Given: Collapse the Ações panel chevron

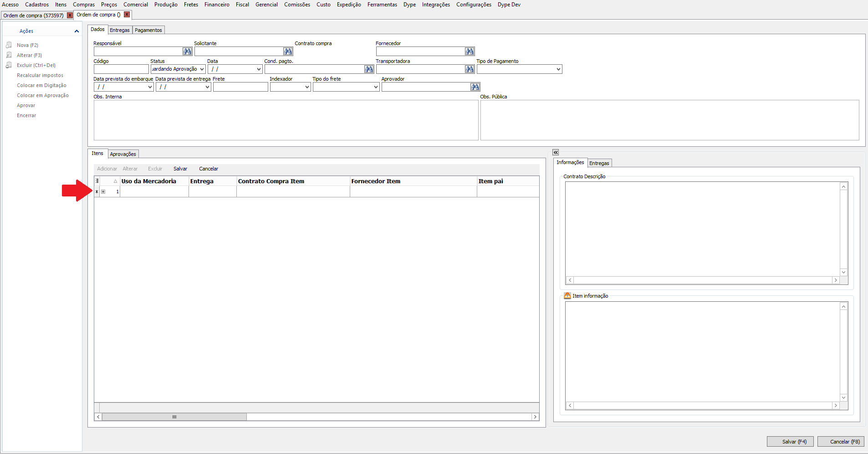Looking at the screenshot, I should click(77, 31).
